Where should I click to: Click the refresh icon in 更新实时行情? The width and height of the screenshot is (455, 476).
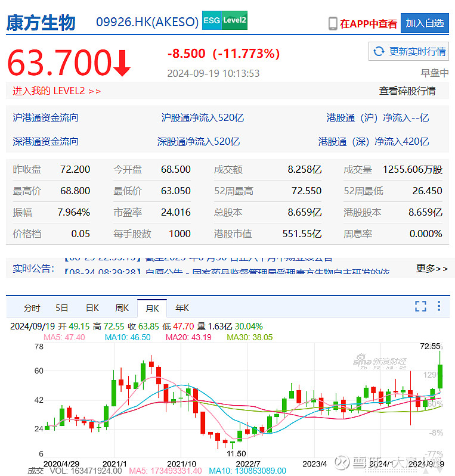(379, 51)
